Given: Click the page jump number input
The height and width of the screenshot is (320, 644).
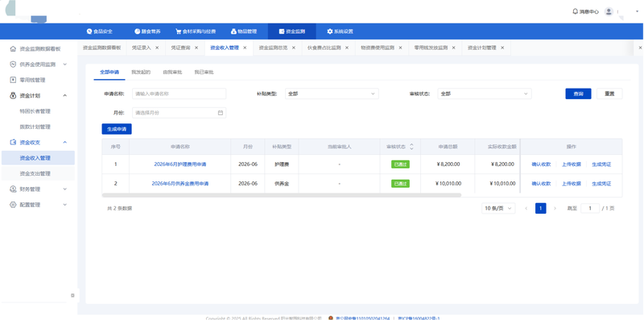Looking at the screenshot, I should point(590,209).
